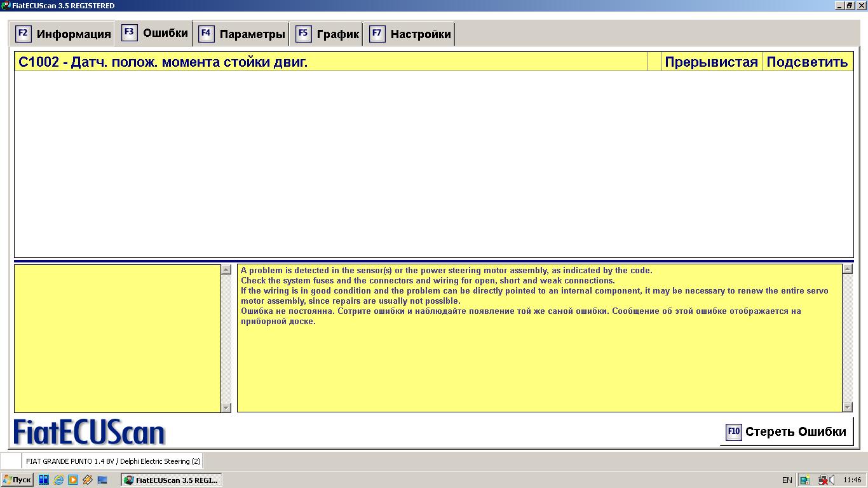Click the Show Desktop quick launch icon
This screenshot has height=488, width=868.
click(102, 480)
